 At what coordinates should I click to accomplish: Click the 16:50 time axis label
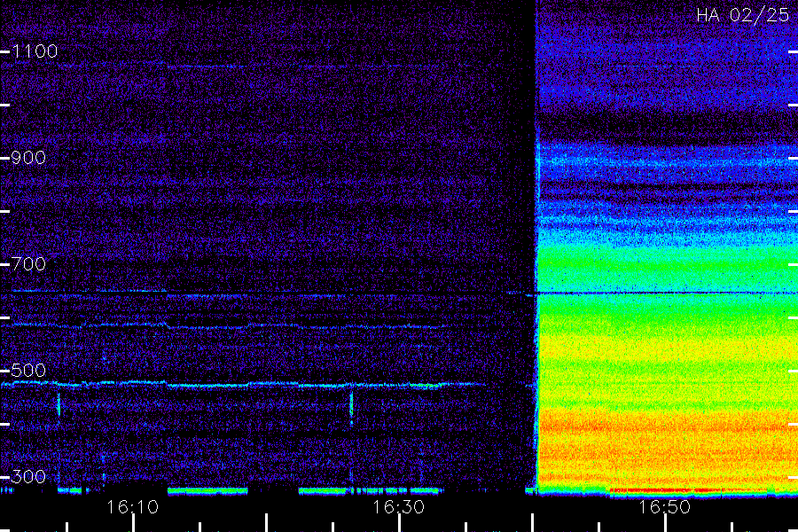coord(665,507)
